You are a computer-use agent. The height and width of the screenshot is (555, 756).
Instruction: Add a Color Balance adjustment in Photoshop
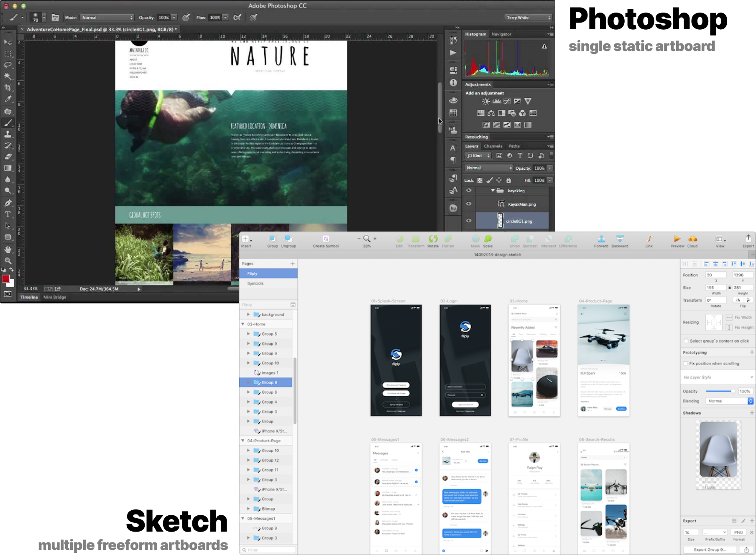point(491,113)
